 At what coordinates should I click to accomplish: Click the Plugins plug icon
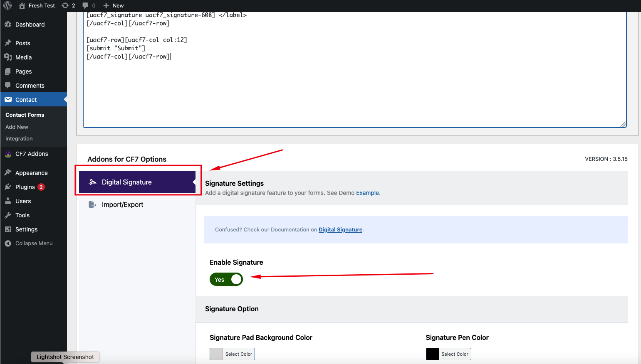click(x=8, y=187)
